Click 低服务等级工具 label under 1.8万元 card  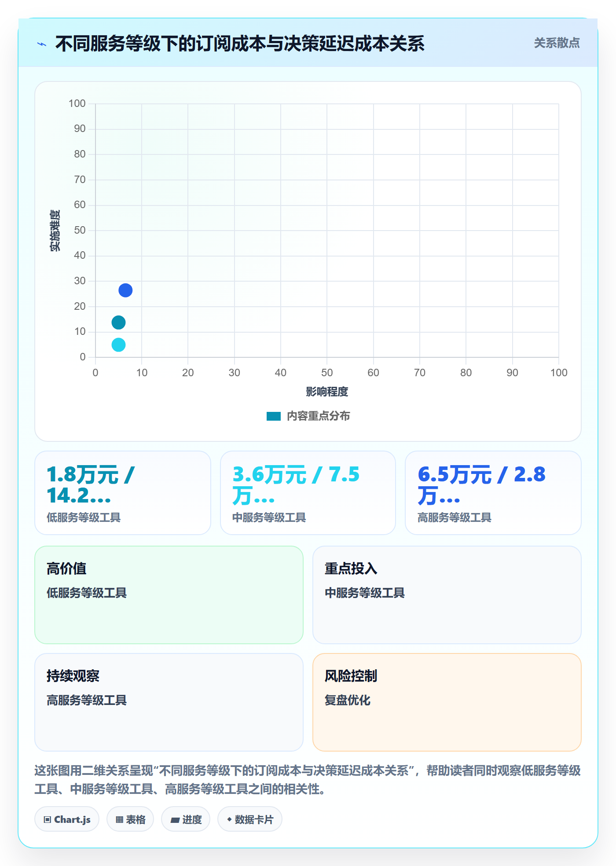pyautogui.click(x=84, y=517)
